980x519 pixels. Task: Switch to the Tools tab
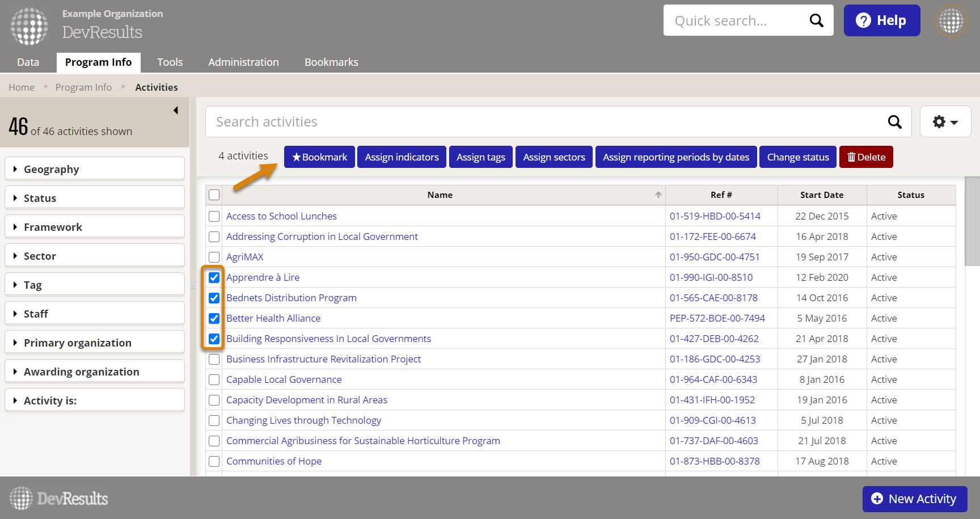click(x=170, y=62)
